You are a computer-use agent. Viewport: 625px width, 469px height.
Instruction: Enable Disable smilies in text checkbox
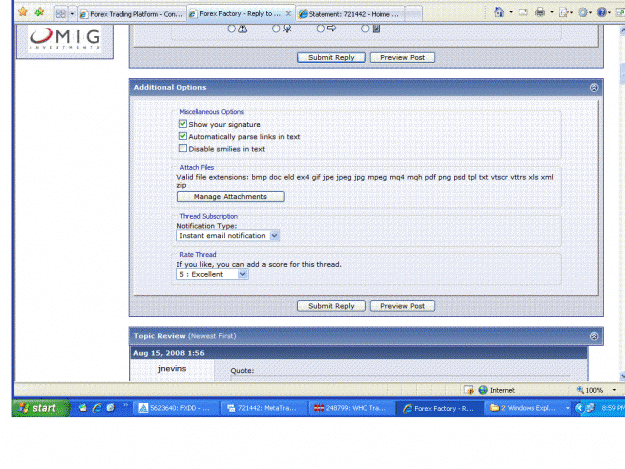point(183,148)
